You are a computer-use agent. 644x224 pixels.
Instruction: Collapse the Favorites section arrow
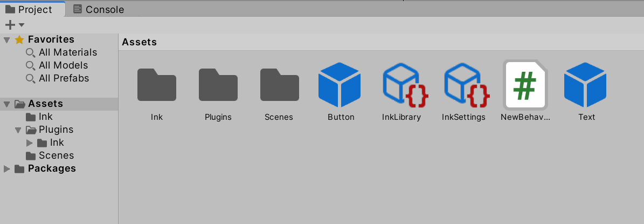tap(6, 40)
